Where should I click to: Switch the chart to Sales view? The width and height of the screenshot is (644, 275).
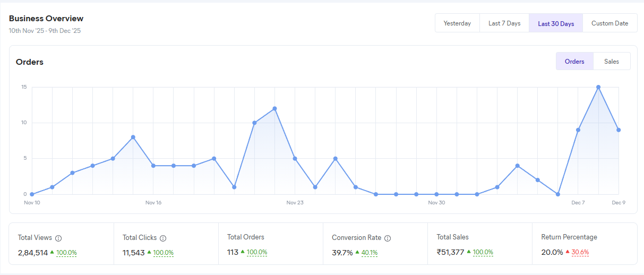coord(611,62)
